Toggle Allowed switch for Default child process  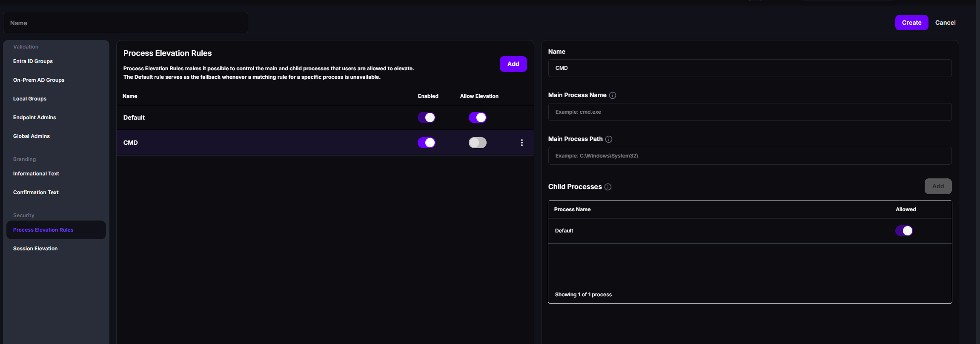click(904, 231)
